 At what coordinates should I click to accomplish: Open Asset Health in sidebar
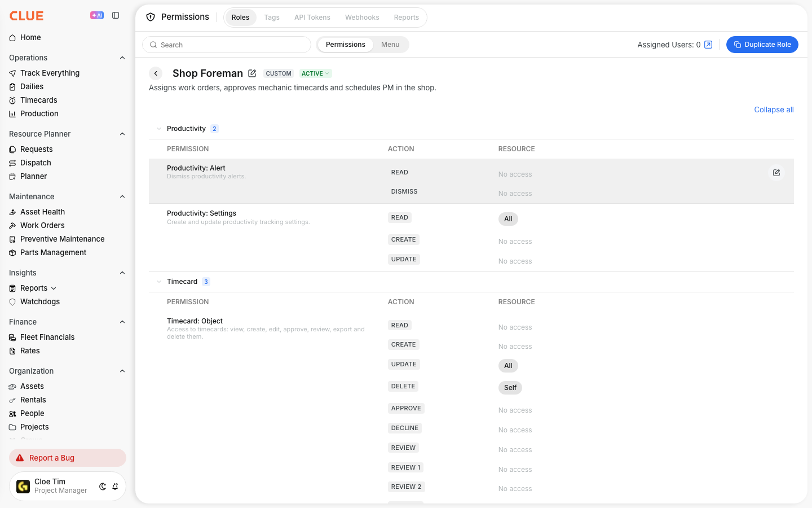(x=42, y=212)
